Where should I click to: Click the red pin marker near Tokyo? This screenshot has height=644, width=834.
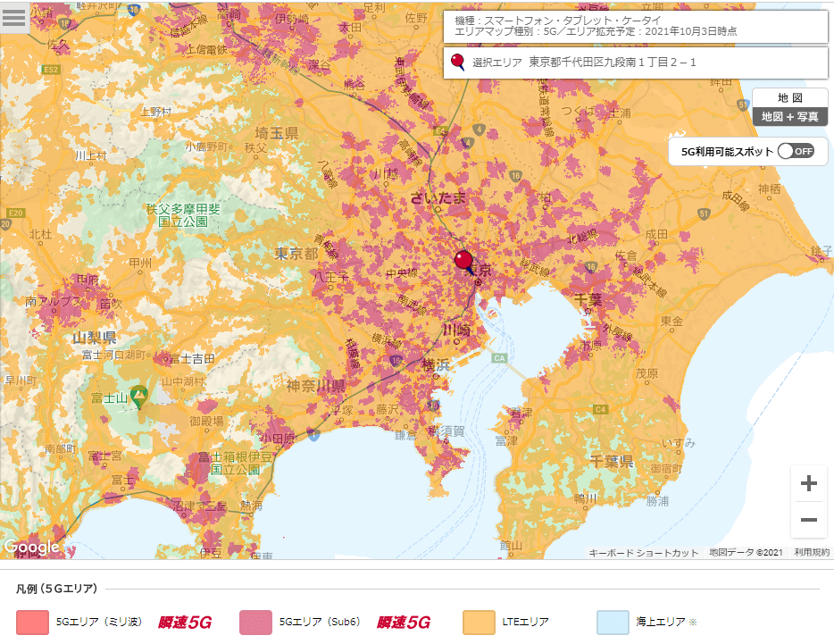463,262
